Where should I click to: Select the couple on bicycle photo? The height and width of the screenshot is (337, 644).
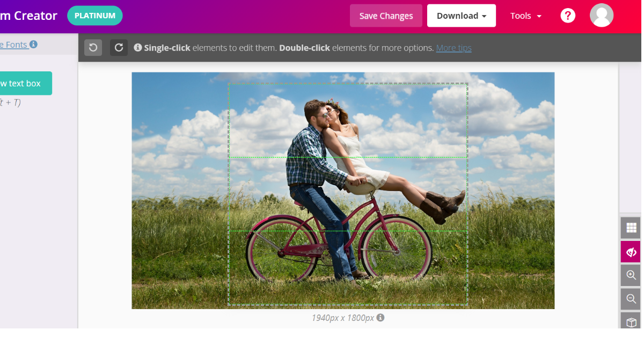(x=343, y=191)
